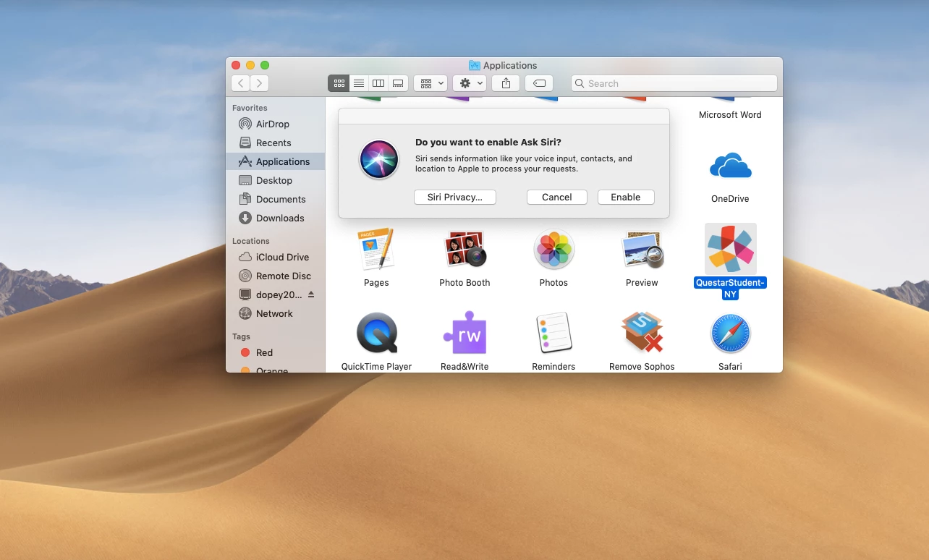Open the Pages app icon

tap(376, 250)
